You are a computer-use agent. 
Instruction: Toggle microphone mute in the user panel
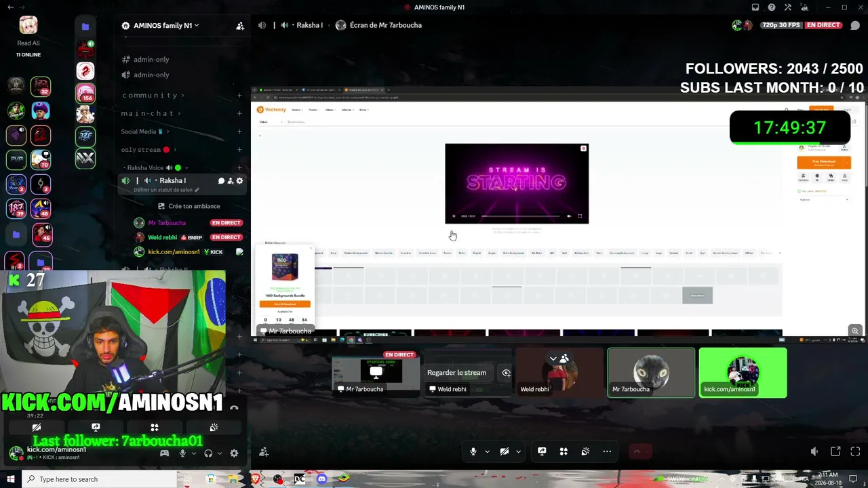(182, 453)
